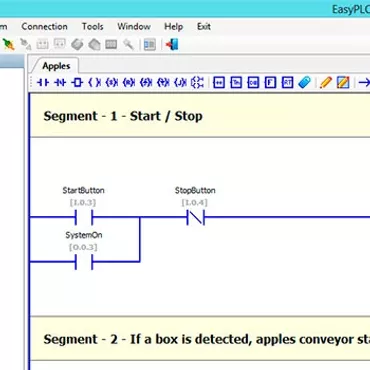Insert a jump coil (J)
This screenshot has width=370, height=370.
point(180,82)
